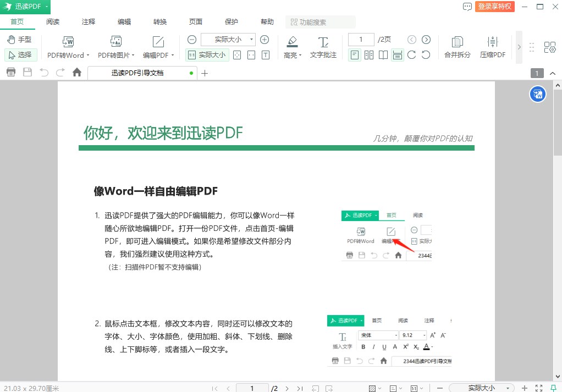Open the 编辑PDF dropdown
This screenshot has width=562, height=392.
158,55
